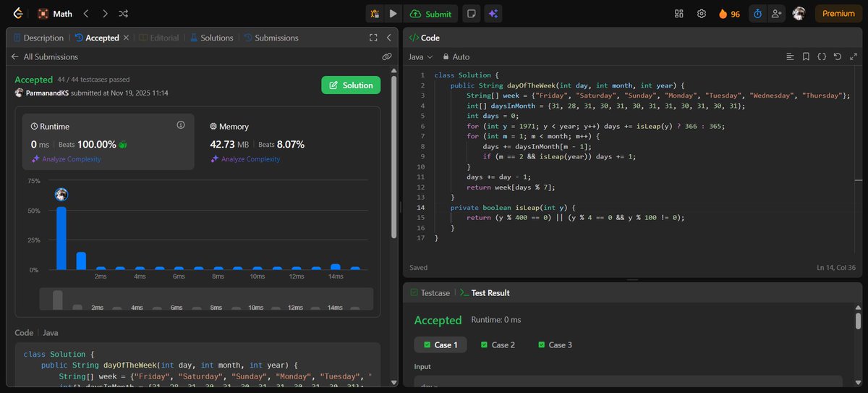Go back to All Submissions
Image resolution: width=868 pixels, height=393 pixels.
point(43,56)
